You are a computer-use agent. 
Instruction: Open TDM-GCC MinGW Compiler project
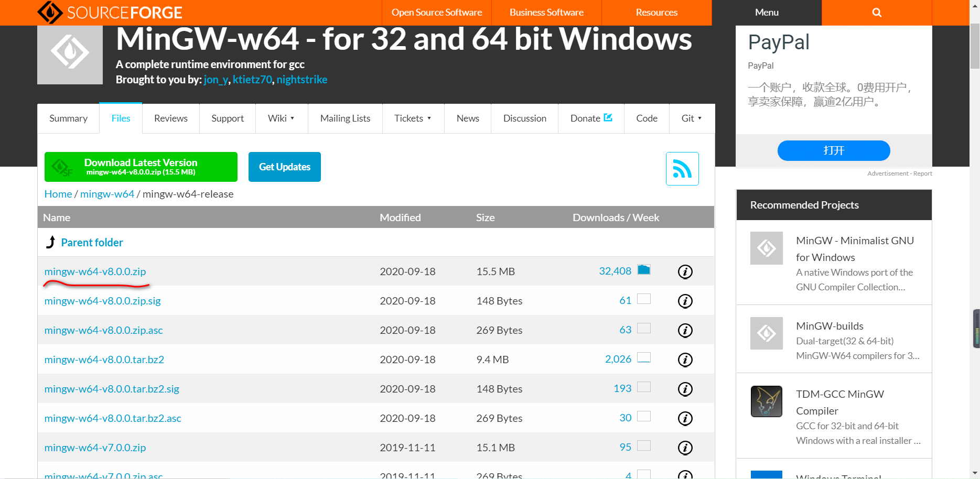(x=840, y=402)
